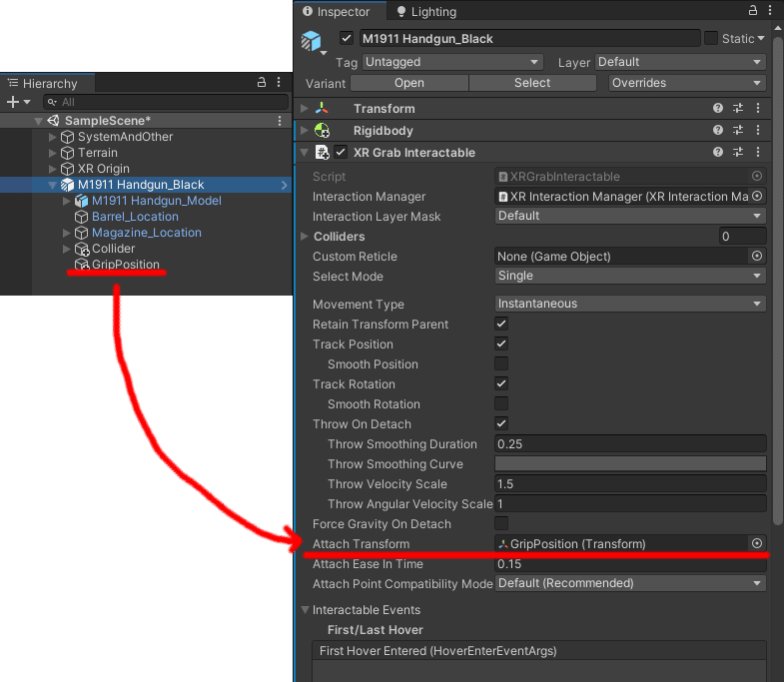Click the prefab Open button
784x682 pixels.
(x=409, y=83)
